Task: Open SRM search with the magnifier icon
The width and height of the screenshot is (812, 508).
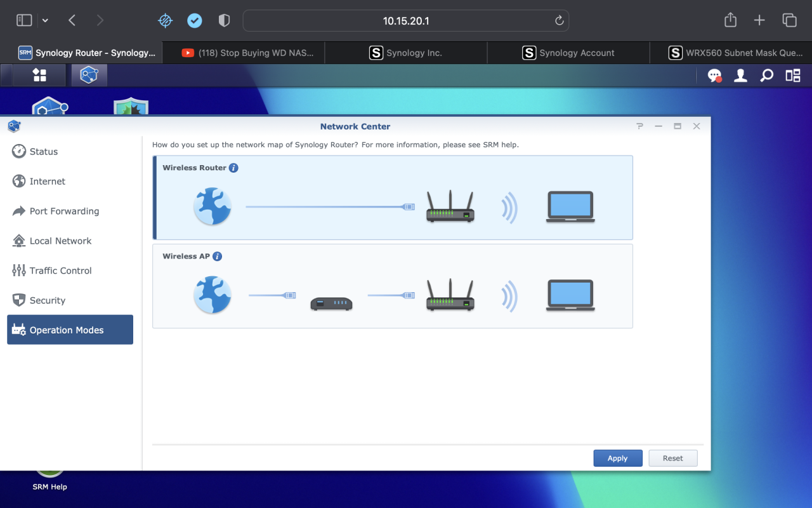Action: (766, 75)
